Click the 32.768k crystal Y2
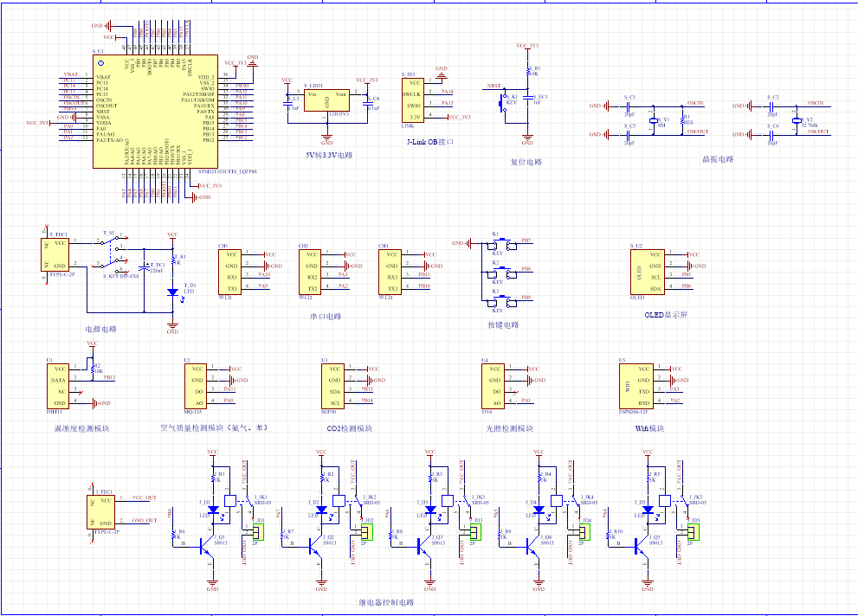Image resolution: width=858 pixels, height=616 pixels. (x=796, y=120)
